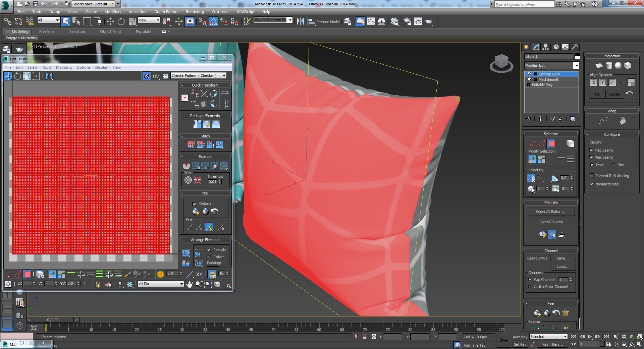
Task: Open the All IDs material dropdown
Action: (161, 284)
